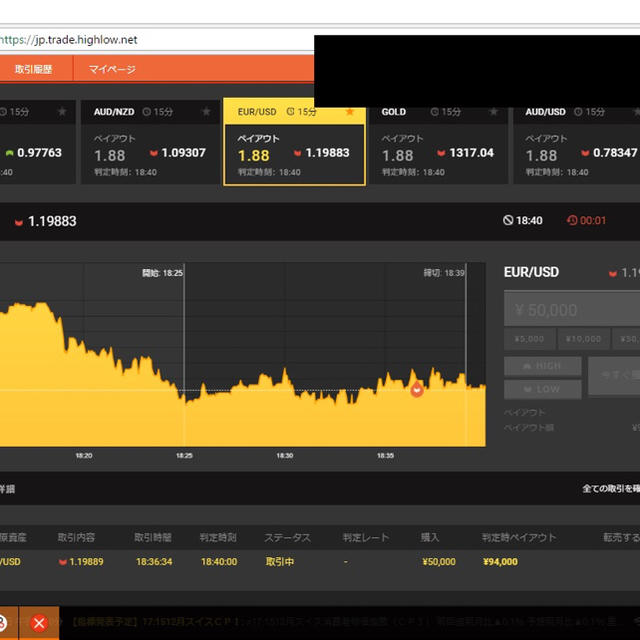Viewport: 640px width, 640px height.
Task: Click the 1.88 payout value on EUR/USD card
Action: coord(254,156)
